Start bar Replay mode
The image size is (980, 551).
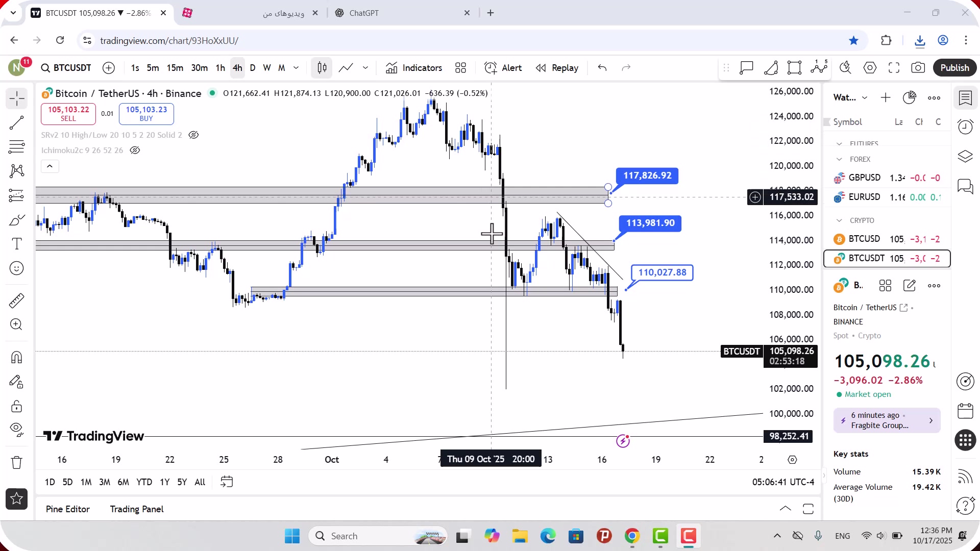click(x=557, y=68)
